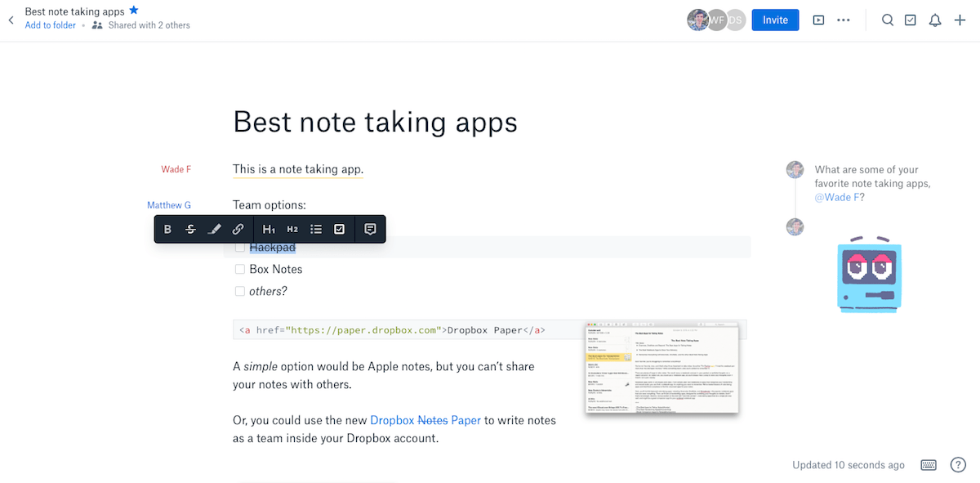This screenshot has width=980, height=483.
Task: Open the tasks checkbox icon in header
Action: (x=911, y=20)
